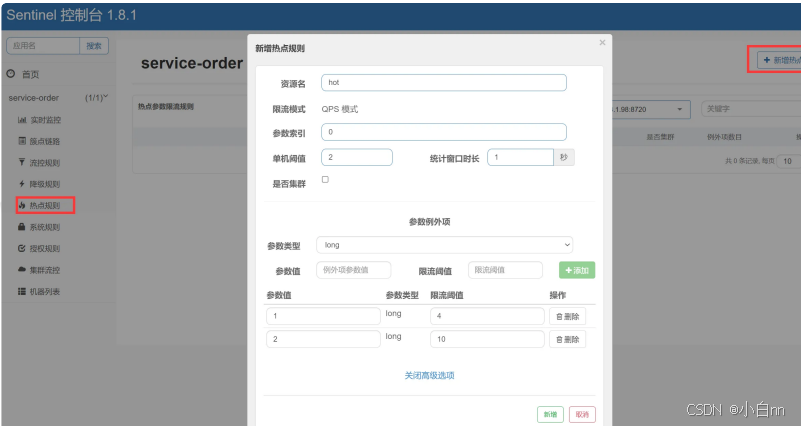
Task: Click the 集群流控 cloud icon
Action: [21, 270]
